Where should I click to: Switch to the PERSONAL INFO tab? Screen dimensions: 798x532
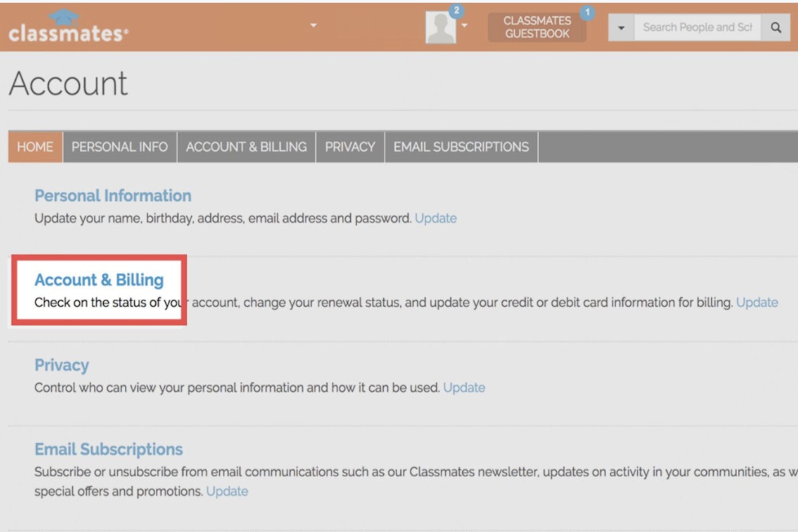(120, 147)
